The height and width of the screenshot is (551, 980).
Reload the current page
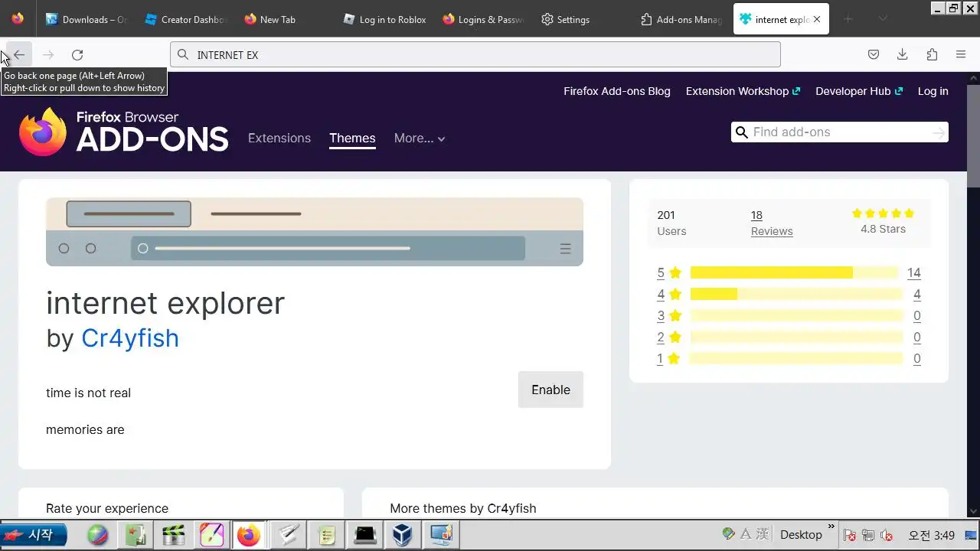point(77,54)
